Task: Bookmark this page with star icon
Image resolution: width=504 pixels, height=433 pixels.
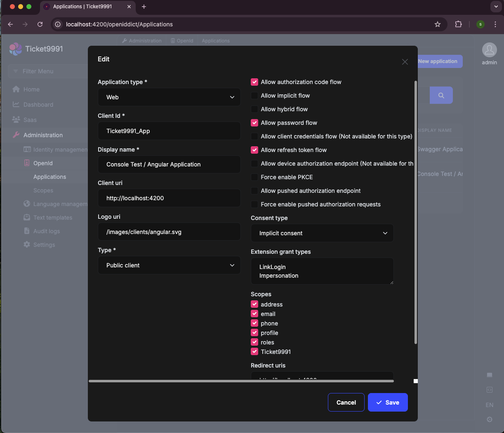Action: click(437, 24)
